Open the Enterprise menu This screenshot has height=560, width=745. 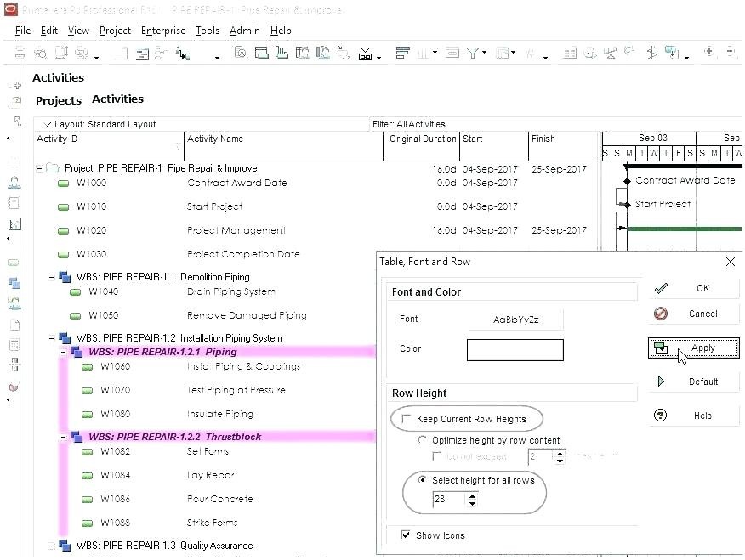coord(162,31)
